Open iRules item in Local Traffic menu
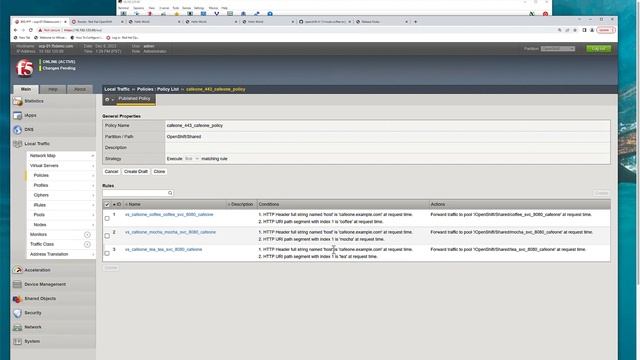The image size is (640, 360). (40, 205)
